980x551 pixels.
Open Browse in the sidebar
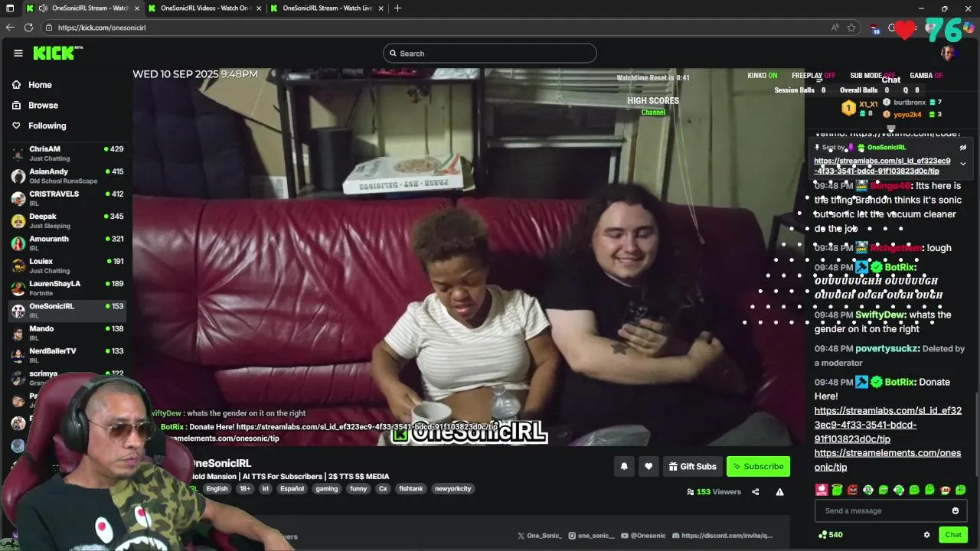click(43, 105)
